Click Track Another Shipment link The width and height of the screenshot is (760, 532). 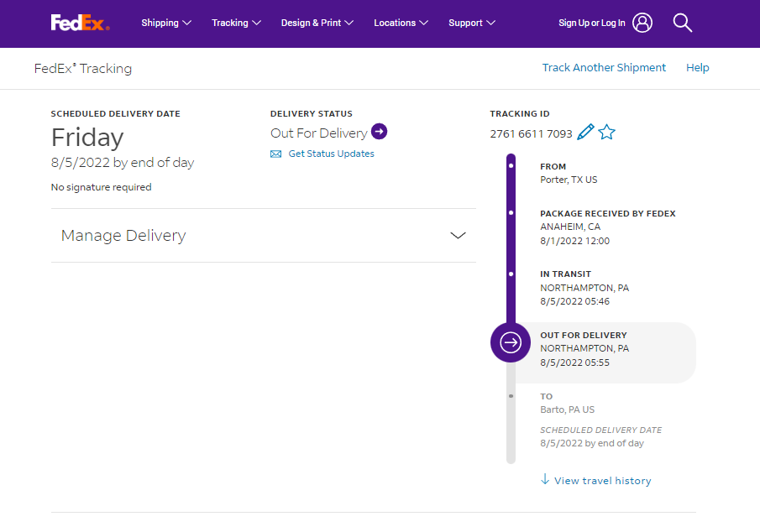click(x=604, y=67)
